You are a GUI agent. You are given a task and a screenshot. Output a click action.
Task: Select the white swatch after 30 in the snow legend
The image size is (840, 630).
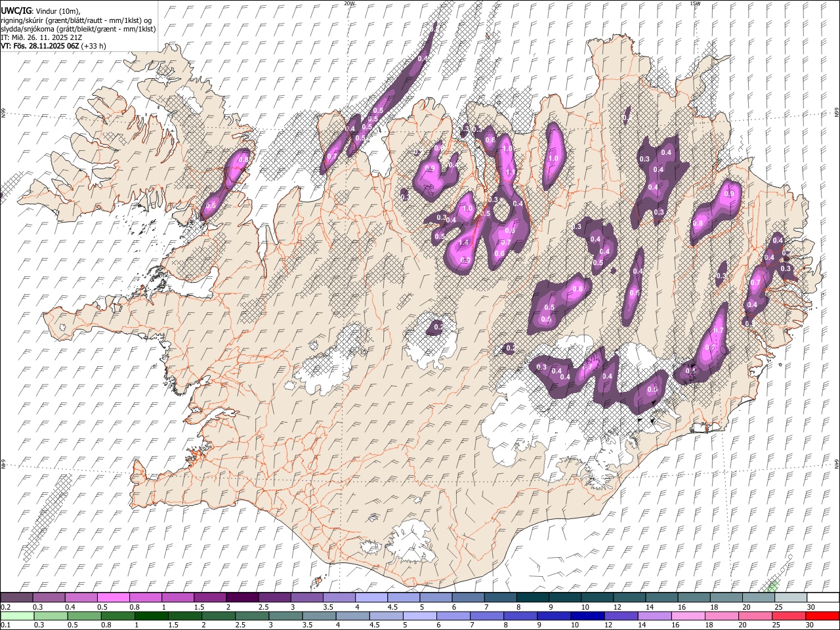[822, 597]
